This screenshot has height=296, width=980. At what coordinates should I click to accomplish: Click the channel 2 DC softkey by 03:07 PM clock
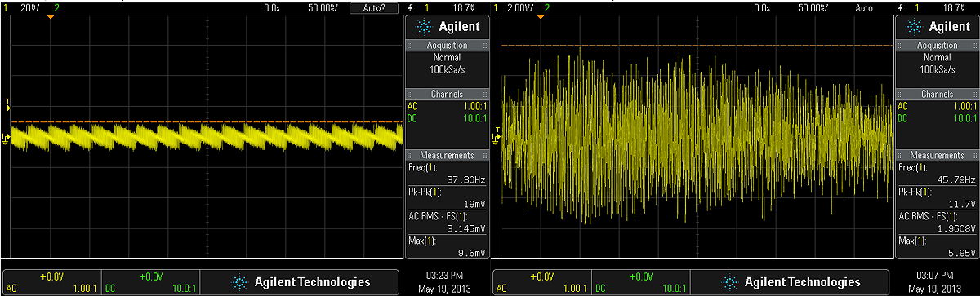(642, 281)
